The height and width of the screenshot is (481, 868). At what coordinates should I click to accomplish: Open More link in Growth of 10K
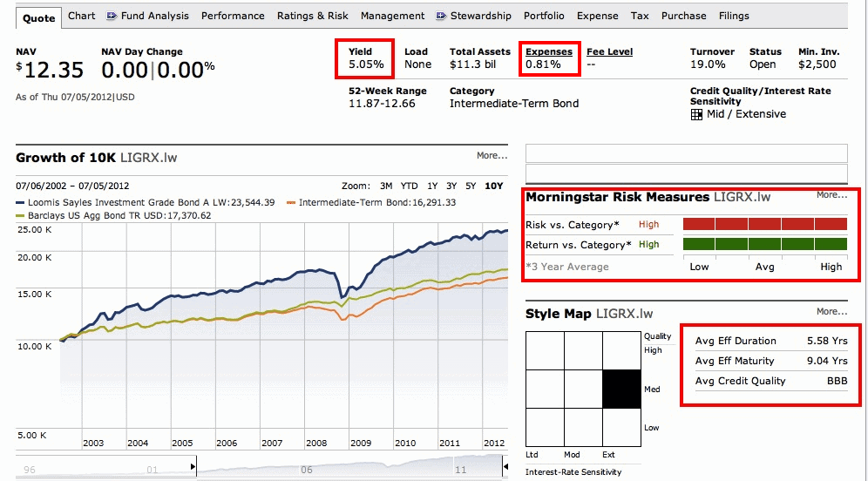tap(492, 155)
